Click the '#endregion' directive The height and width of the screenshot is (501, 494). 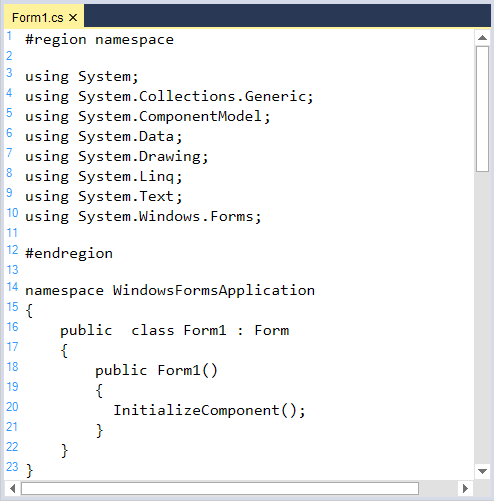click(69, 254)
